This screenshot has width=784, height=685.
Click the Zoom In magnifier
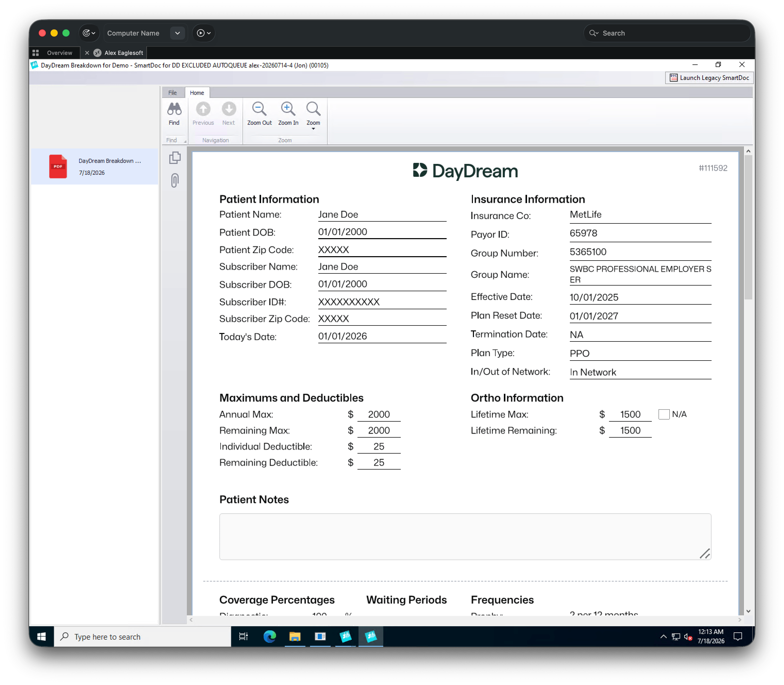click(x=288, y=109)
